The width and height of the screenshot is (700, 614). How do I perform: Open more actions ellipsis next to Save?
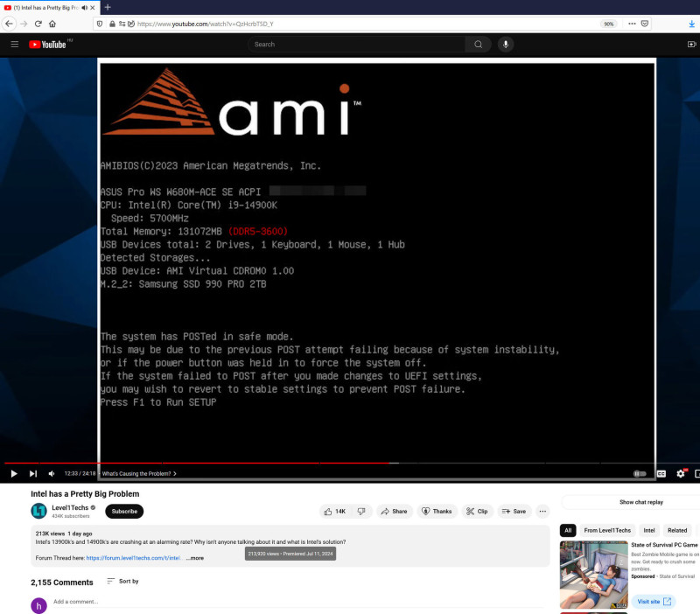pos(542,512)
